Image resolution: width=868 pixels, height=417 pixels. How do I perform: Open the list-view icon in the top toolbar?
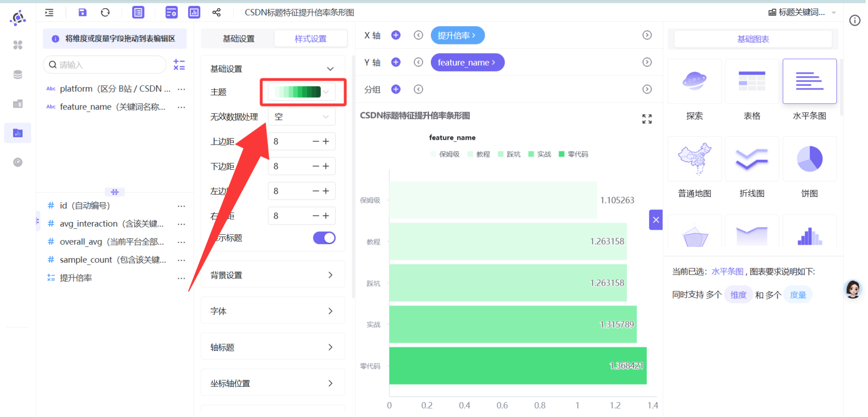tap(138, 13)
